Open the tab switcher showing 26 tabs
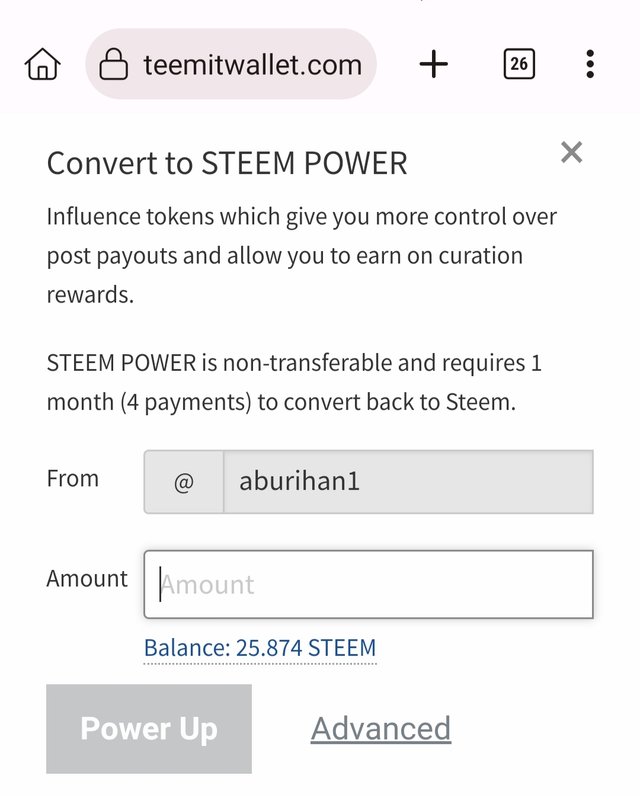 tap(518, 66)
